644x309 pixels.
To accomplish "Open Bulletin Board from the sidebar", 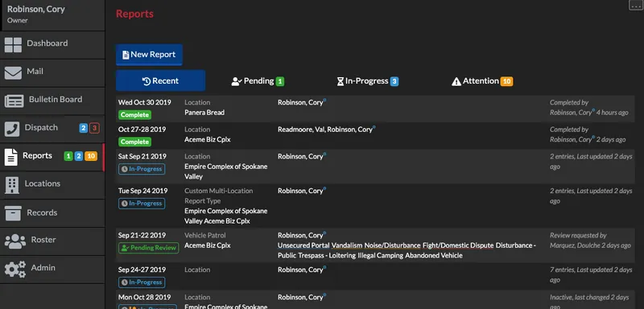I will tap(52, 101).
